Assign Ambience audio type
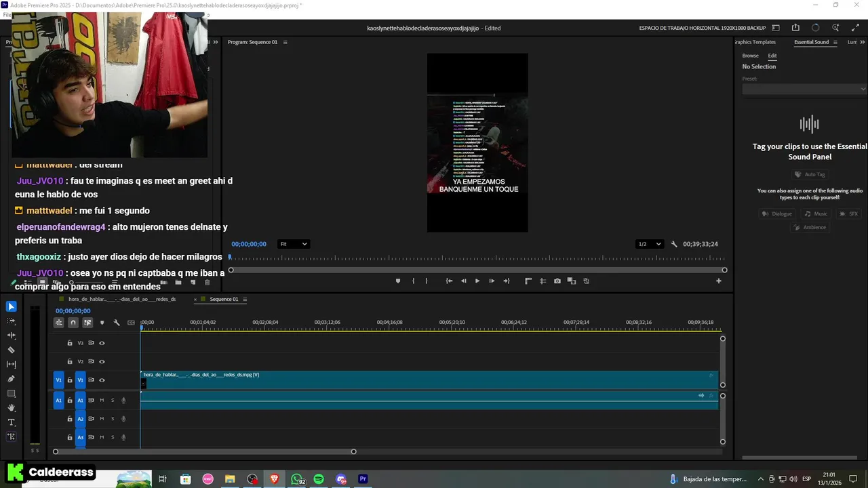The height and width of the screenshot is (488, 868). (x=810, y=227)
